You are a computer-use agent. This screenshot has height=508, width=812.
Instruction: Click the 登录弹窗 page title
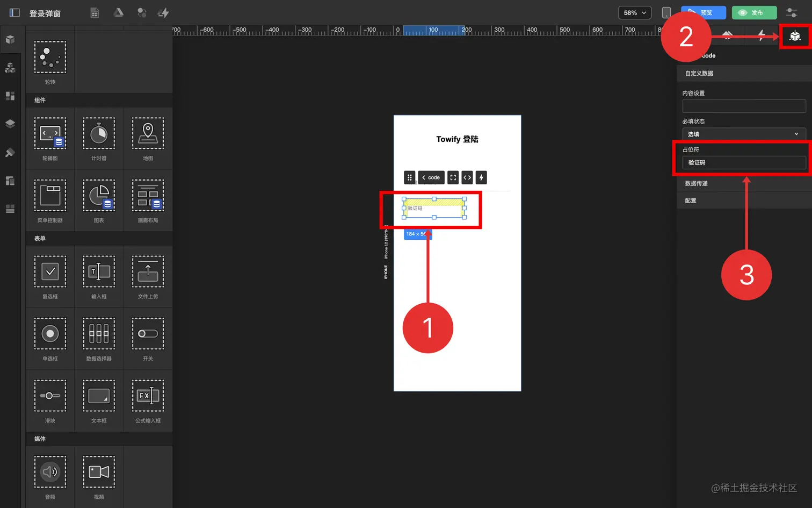click(45, 13)
